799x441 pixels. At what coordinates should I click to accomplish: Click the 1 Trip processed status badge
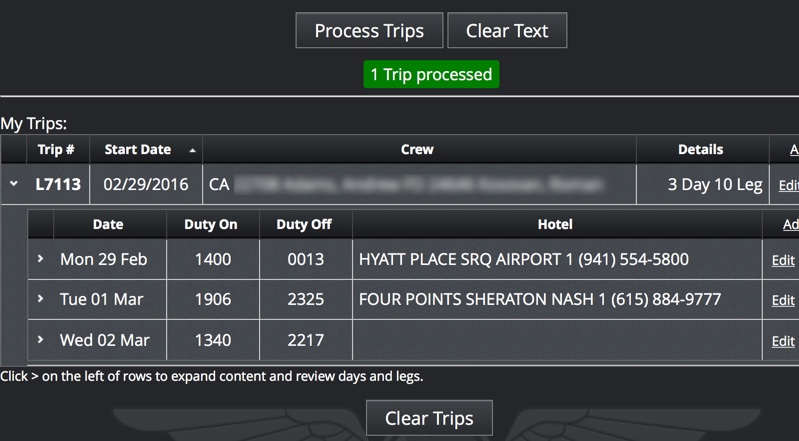click(431, 74)
